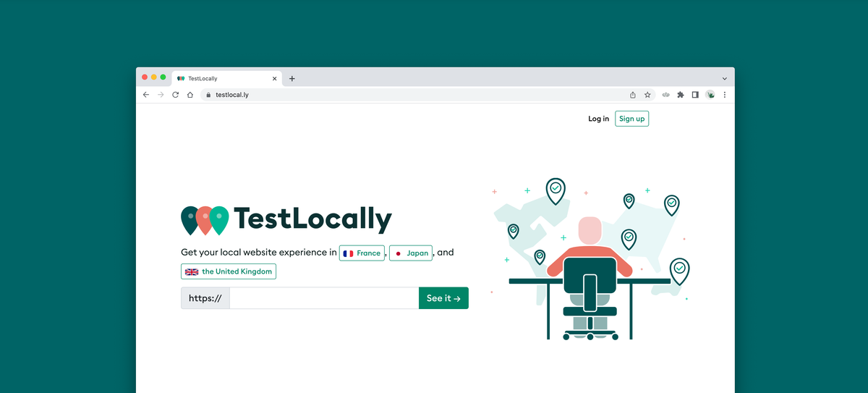
Task: Bookmark this page with the star icon
Action: [x=647, y=95]
